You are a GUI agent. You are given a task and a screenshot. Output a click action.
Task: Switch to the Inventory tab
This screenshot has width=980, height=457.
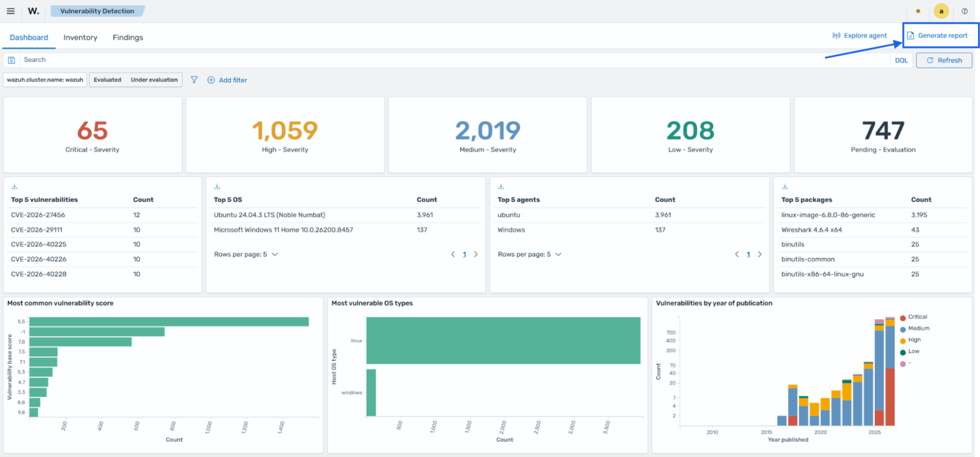[80, 37]
